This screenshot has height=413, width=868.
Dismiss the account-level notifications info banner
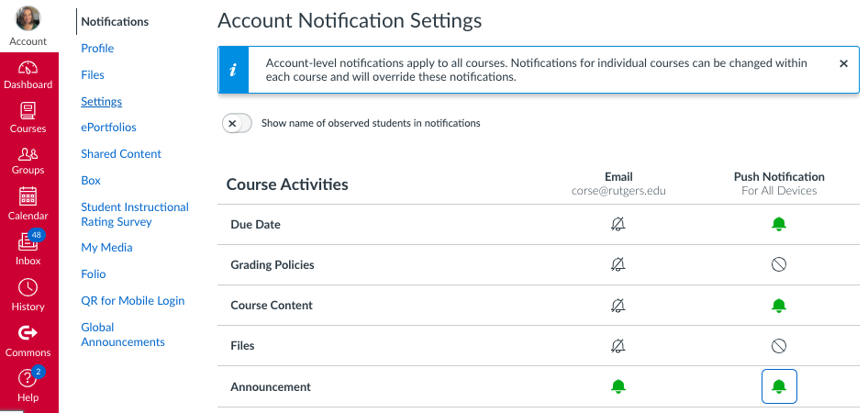[x=843, y=63]
